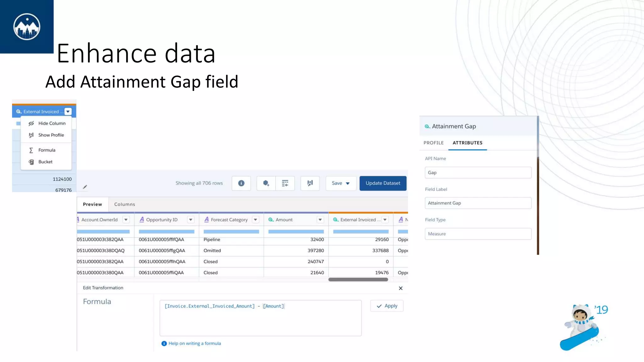Open Opportunity ID column dropdown arrow
This screenshot has height=362, width=644.
191,220
